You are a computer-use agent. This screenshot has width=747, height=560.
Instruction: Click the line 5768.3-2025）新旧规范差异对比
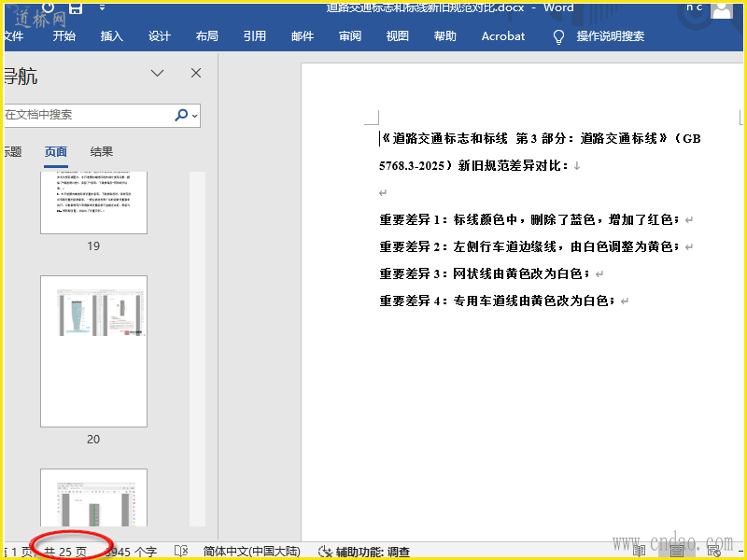point(474,166)
